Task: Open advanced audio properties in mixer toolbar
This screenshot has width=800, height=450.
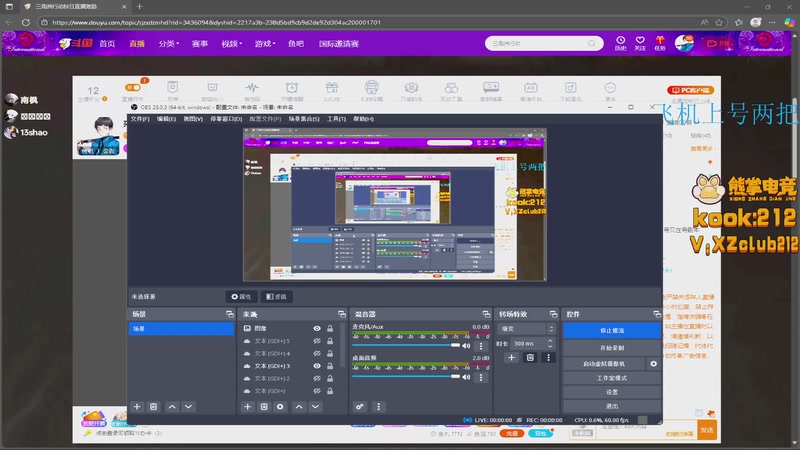Action: pos(360,407)
